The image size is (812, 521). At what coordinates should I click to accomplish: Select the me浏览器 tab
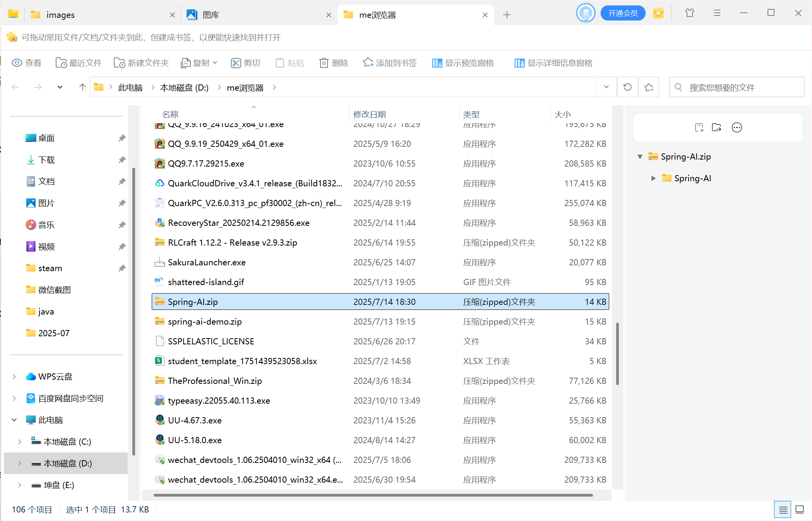416,15
